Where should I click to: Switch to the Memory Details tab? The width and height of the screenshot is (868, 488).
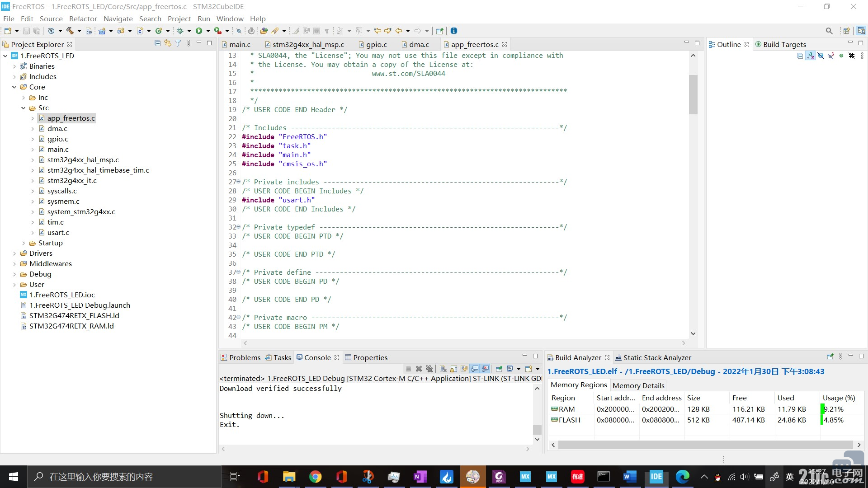click(x=638, y=385)
